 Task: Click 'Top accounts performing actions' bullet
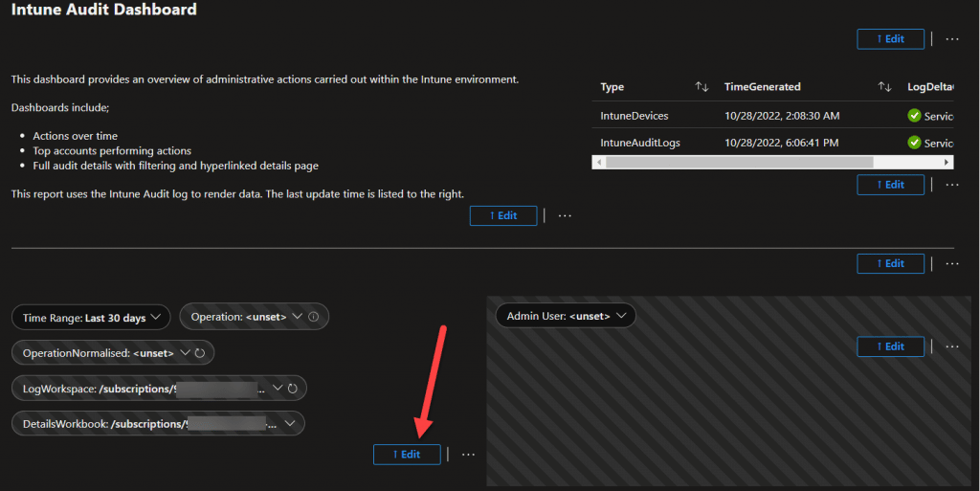(x=112, y=150)
